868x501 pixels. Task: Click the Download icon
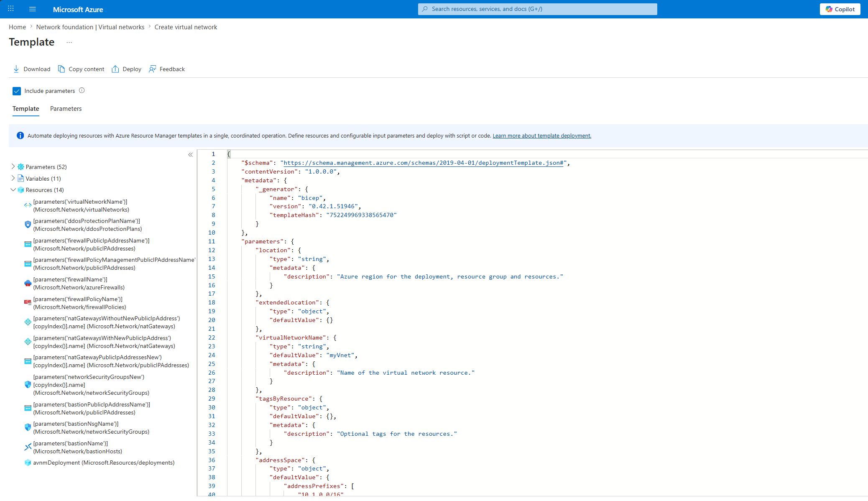(x=16, y=69)
